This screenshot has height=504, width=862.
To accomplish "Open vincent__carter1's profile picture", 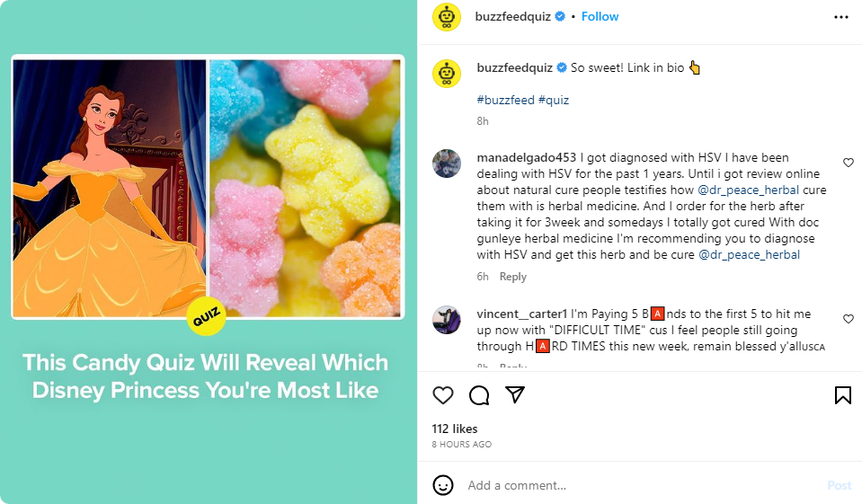I will tap(447, 320).
